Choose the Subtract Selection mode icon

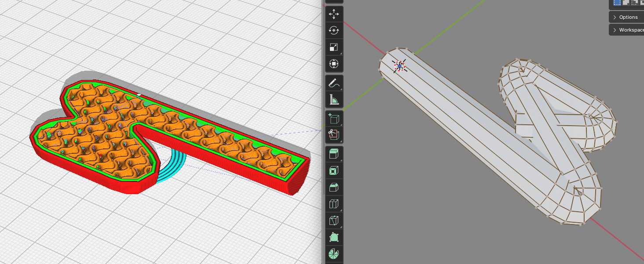point(634,3)
